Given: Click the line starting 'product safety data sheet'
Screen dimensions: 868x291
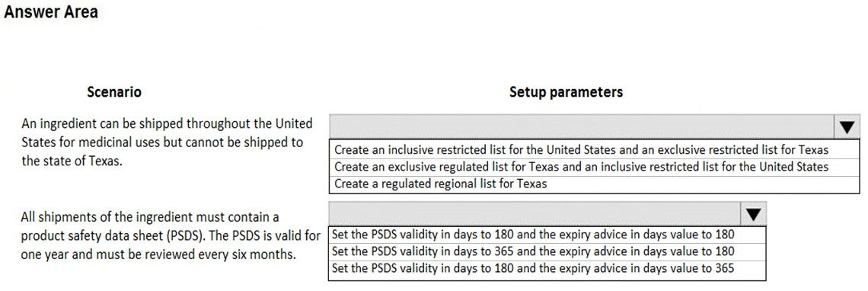Looking at the screenshot, I should tap(171, 236).
